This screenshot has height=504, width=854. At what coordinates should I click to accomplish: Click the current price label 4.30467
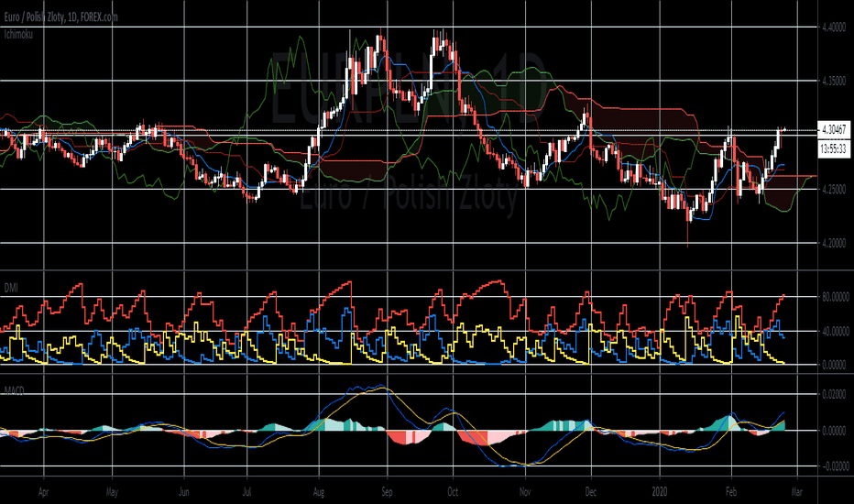point(835,130)
